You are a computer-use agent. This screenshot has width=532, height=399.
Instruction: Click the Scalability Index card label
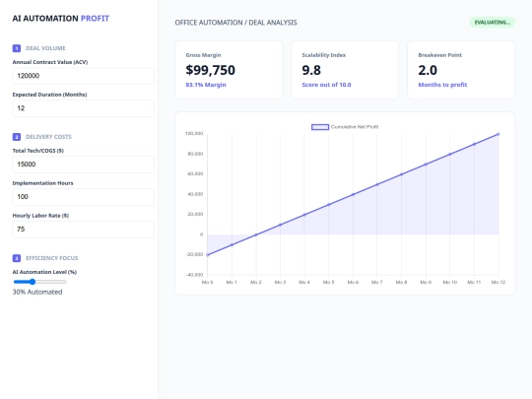324,55
